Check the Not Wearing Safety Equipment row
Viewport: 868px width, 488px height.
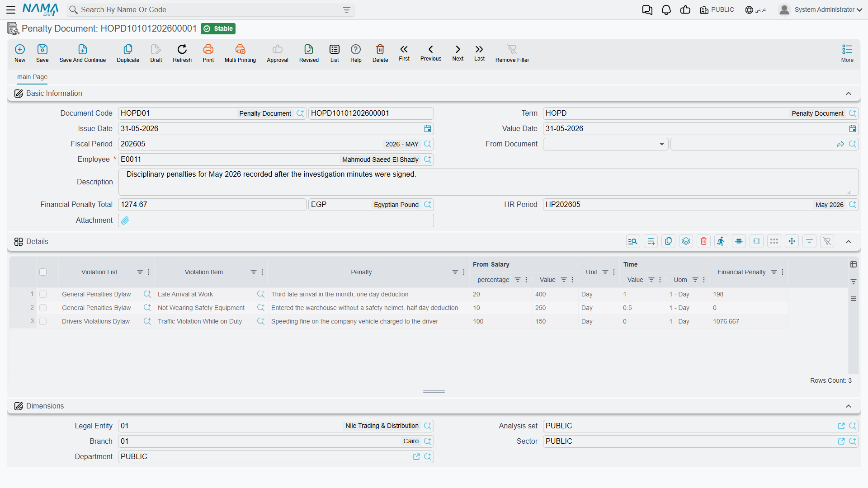[x=43, y=308]
